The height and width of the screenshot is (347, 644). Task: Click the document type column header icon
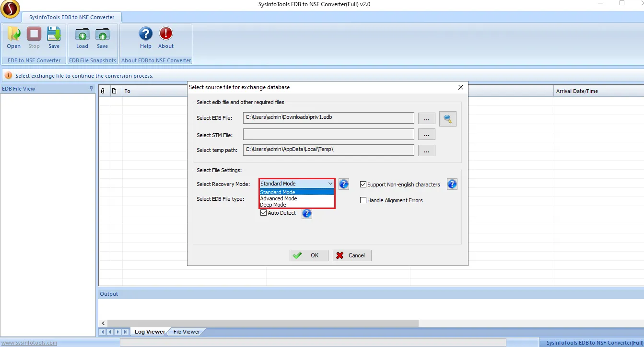[114, 91]
